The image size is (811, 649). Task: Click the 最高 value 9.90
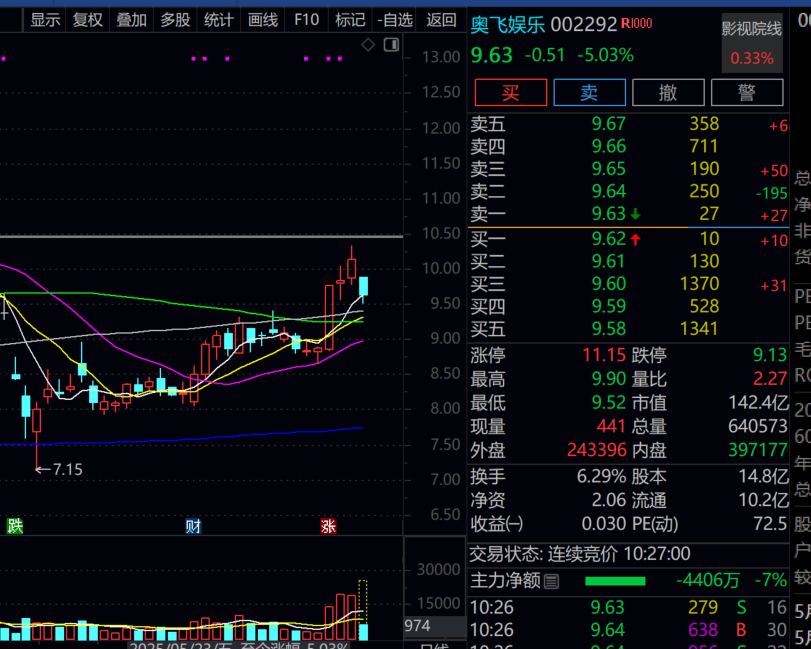point(609,379)
